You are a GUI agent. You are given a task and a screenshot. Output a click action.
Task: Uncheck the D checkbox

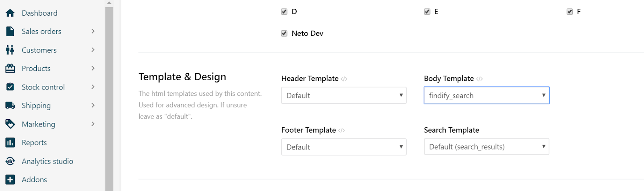click(x=284, y=12)
